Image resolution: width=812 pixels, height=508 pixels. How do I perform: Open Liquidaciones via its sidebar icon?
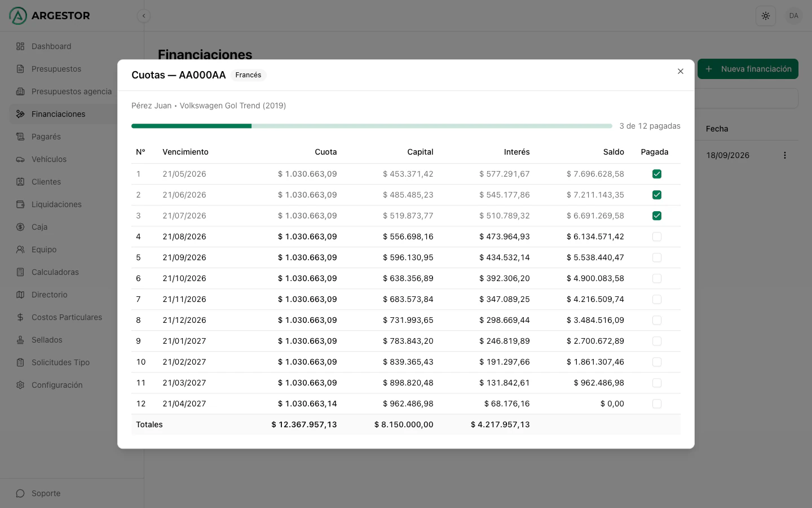[x=20, y=204]
